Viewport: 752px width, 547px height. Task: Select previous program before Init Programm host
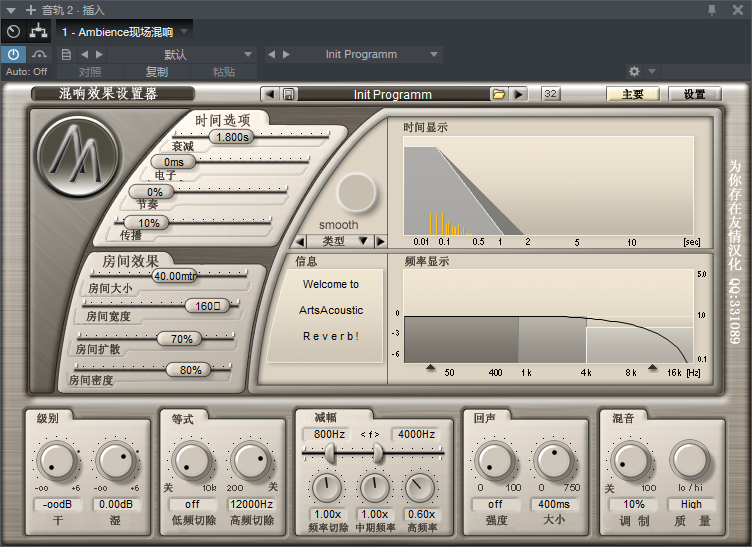click(271, 54)
